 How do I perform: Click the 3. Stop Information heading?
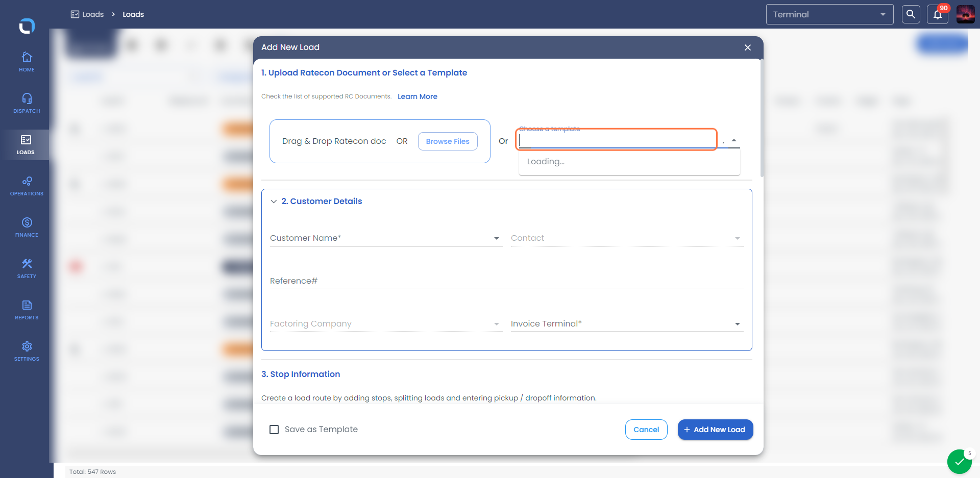coord(301,374)
